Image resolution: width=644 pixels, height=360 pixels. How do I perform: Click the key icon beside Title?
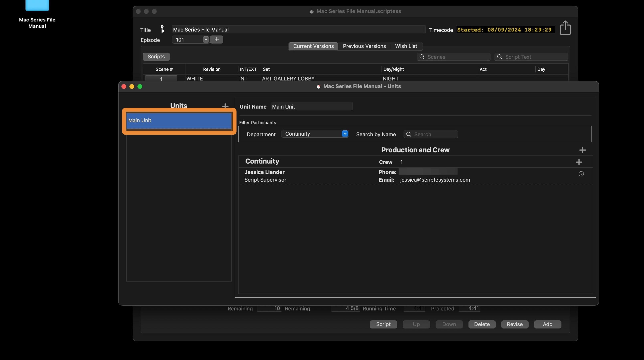pos(162,29)
